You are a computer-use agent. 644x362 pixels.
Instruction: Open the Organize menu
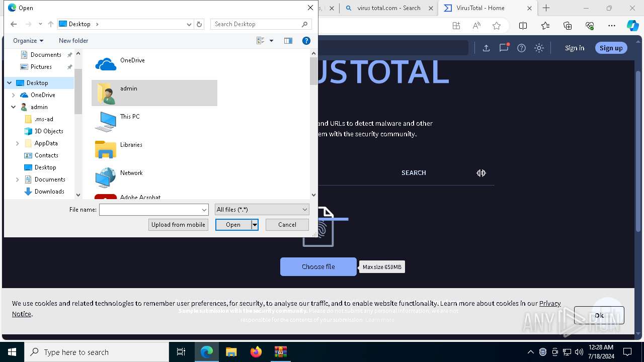28,41
